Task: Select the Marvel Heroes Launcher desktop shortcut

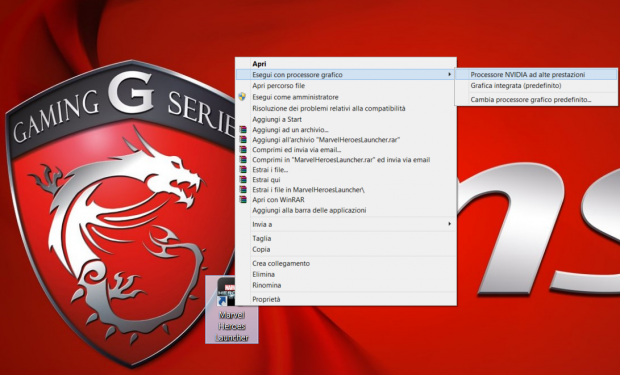Action: pyautogui.click(x=232, y=309)
